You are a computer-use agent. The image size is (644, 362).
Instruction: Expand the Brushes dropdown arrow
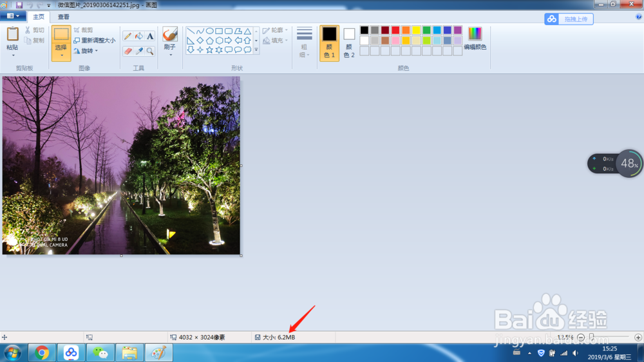click(x=171, y=55)
